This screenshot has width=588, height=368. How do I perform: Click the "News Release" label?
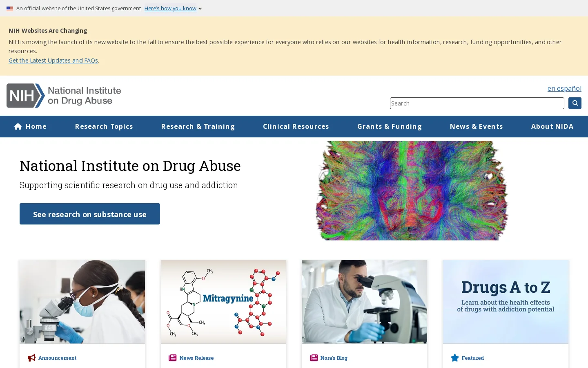tap(196, 358)
